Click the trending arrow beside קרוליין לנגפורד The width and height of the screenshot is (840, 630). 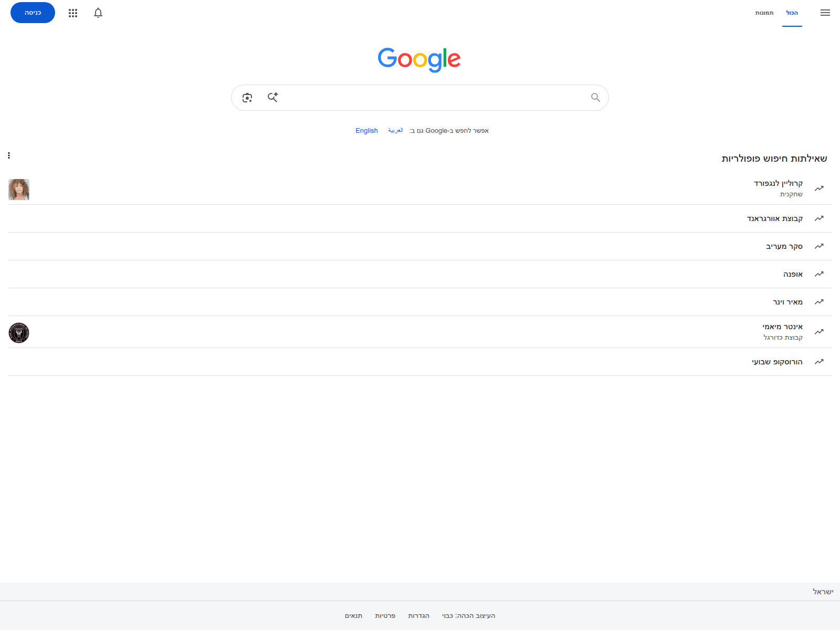(819, 188)
